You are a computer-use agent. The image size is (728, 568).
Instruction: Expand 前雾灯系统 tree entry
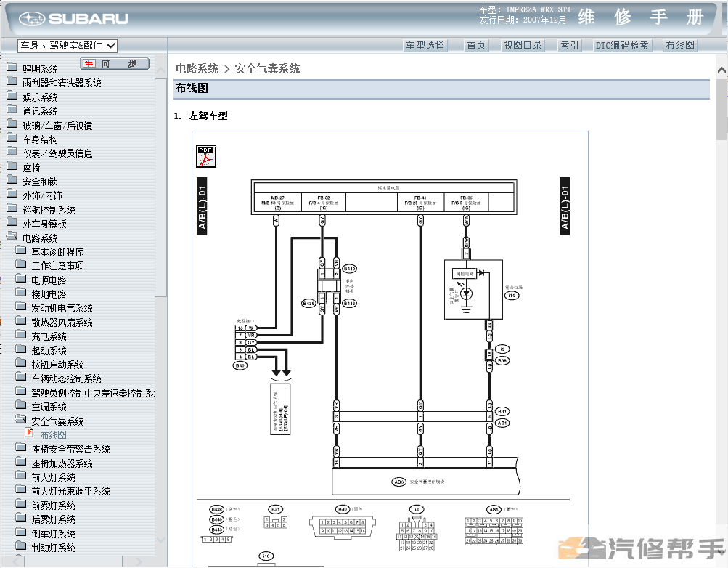click(53, 506)
